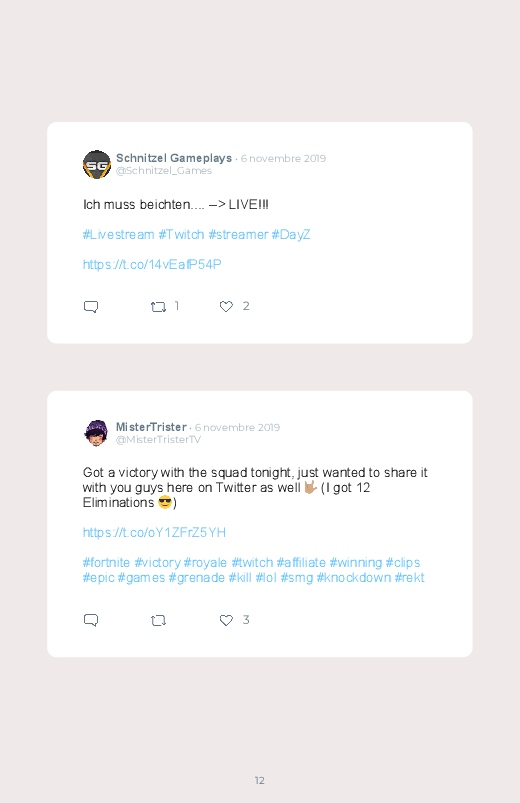Like the Schnitzel Gameplays tweet via heart

coord(226,306)
